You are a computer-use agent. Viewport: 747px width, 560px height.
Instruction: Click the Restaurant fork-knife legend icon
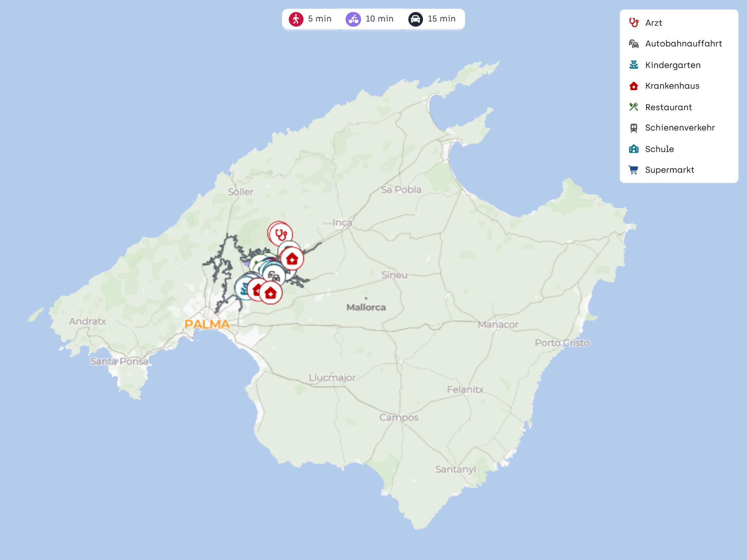tap(634, 107)
